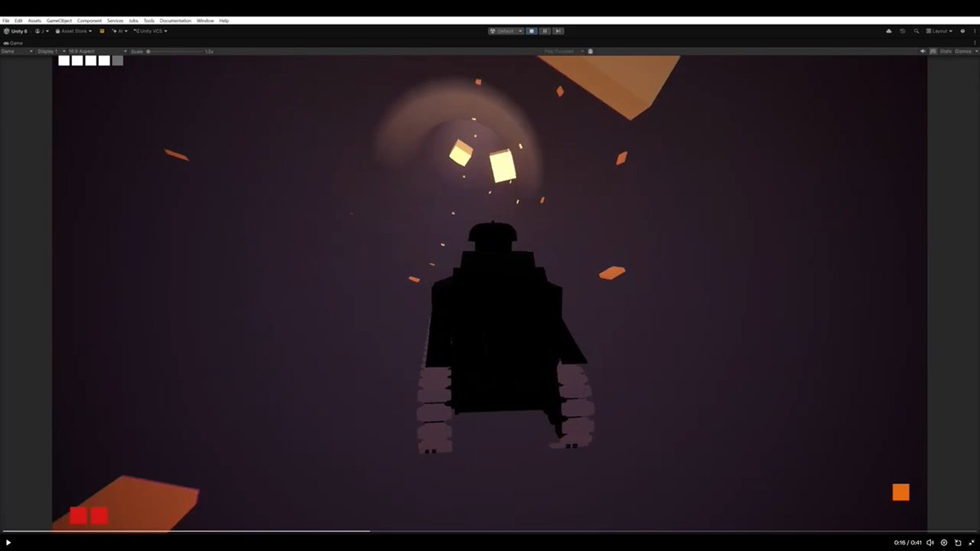The width and height of the screenshot is (980, 551).
Task: Open the Game view options kebab menu
Action: (x=975, y=42)
